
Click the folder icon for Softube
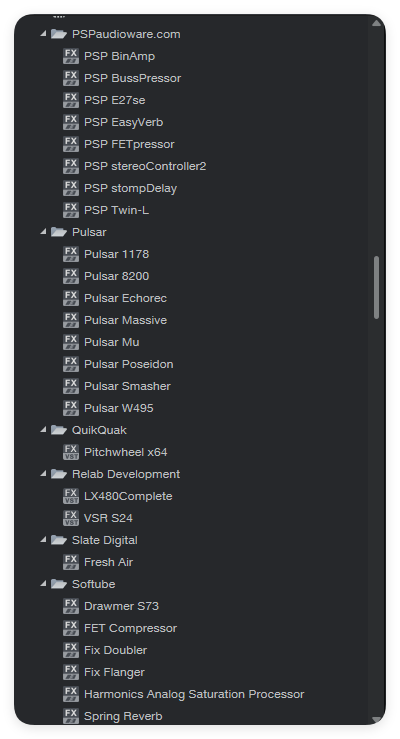[x=58, y=584]
